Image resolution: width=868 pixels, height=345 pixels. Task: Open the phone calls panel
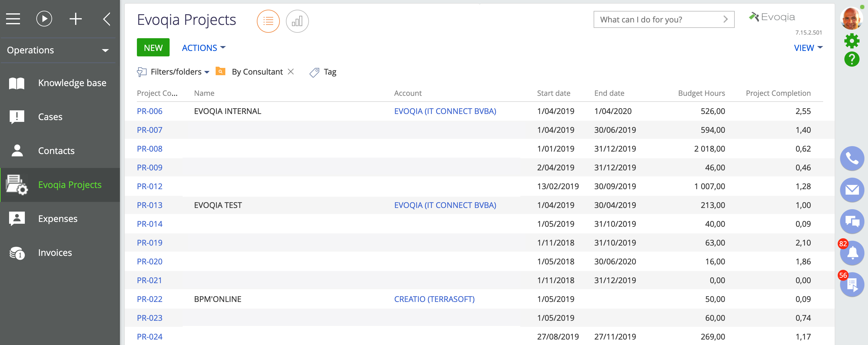click(x=852, y=158)
